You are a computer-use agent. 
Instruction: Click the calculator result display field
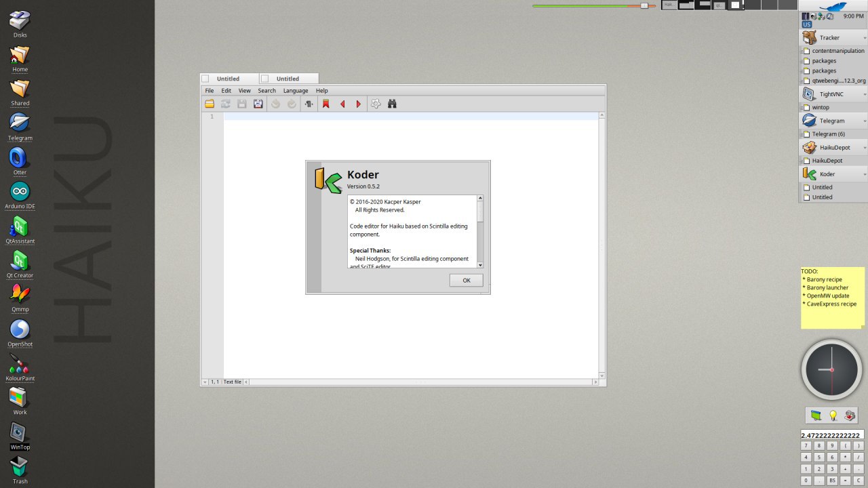[x=832, y=435]
